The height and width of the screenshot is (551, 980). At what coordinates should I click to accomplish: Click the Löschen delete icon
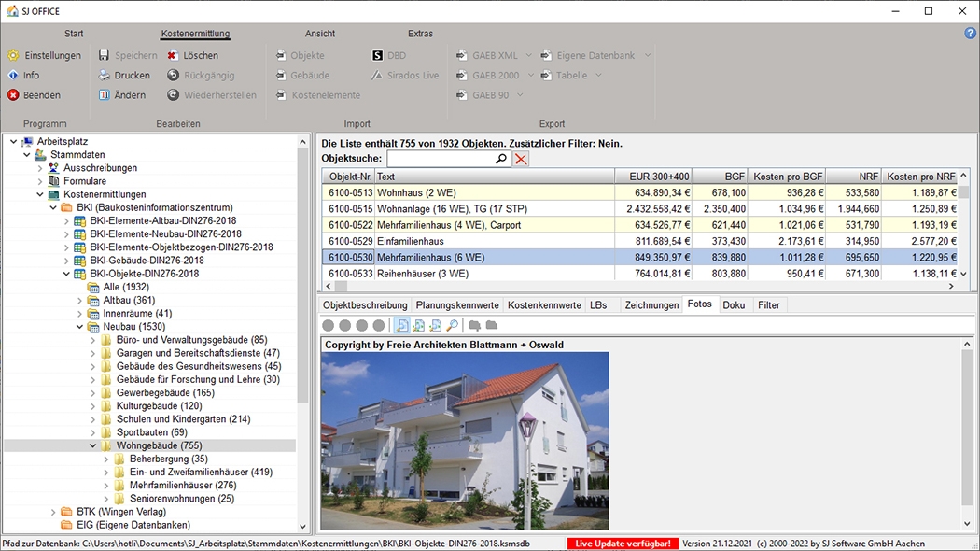pyautogui.click(x=174, y=55)
